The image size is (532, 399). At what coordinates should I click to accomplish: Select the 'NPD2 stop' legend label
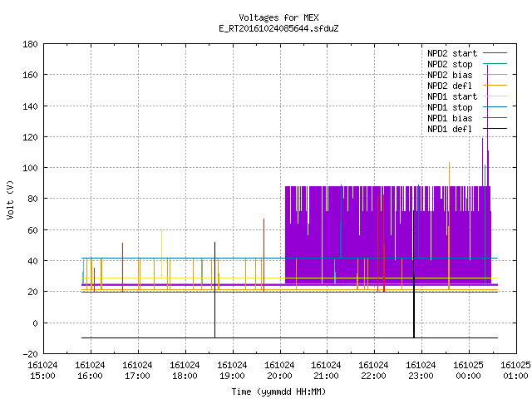click(450, 64)
